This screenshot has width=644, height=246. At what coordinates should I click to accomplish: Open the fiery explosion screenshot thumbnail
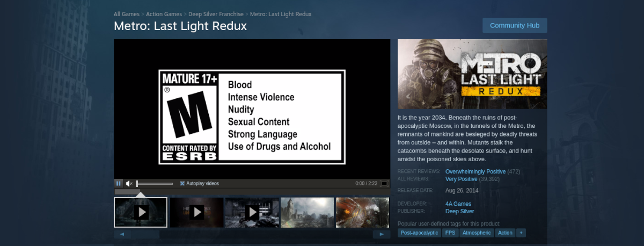[x=363, y=212]
